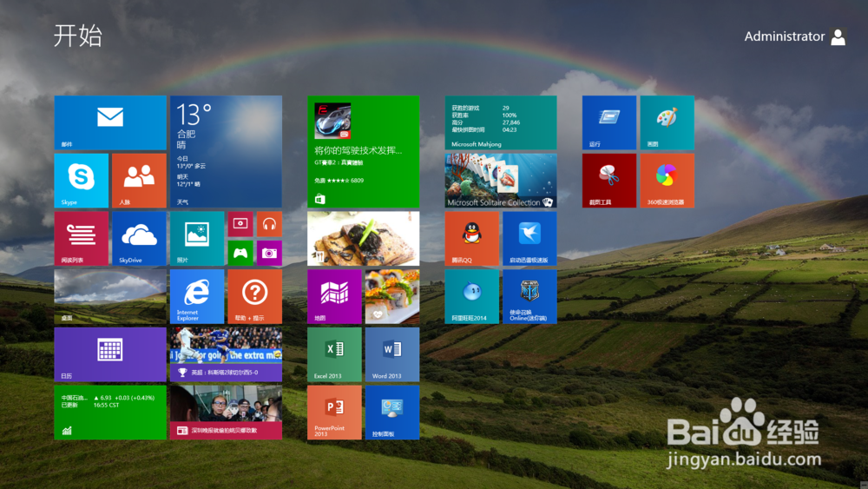This screenshot has width=868, height=489.
Task: Launch Tencent QQ (腾讯QQ) tile
Action: (471, 239)
